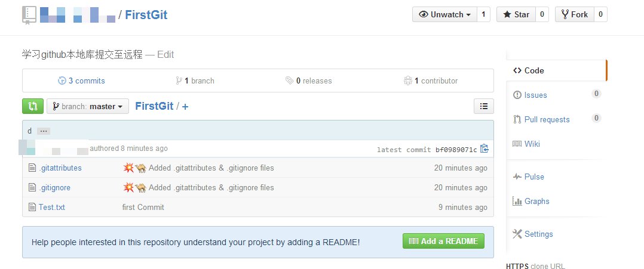Star the repository
The image size is (644, 269).
click(516, 14)
